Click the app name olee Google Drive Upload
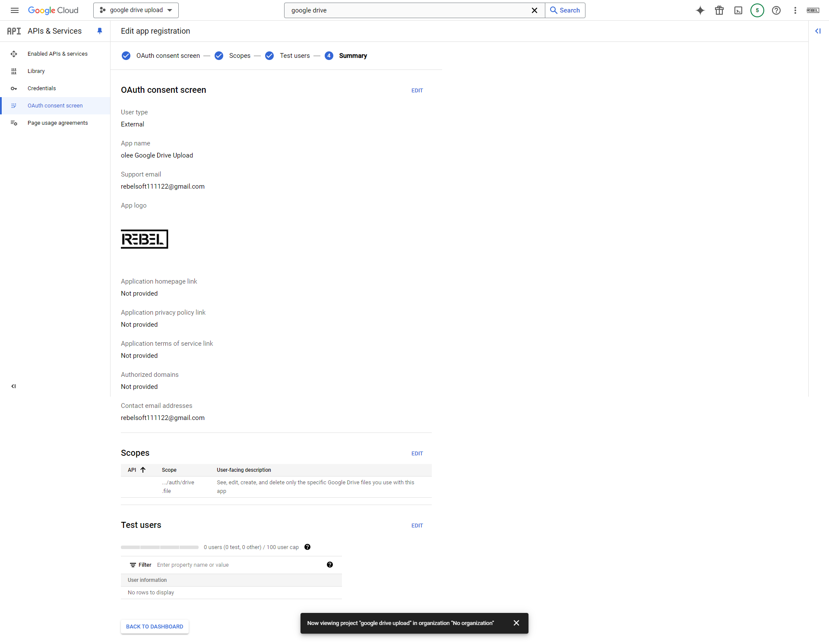This screenshot has width=829, height=644. coord(157,155)
